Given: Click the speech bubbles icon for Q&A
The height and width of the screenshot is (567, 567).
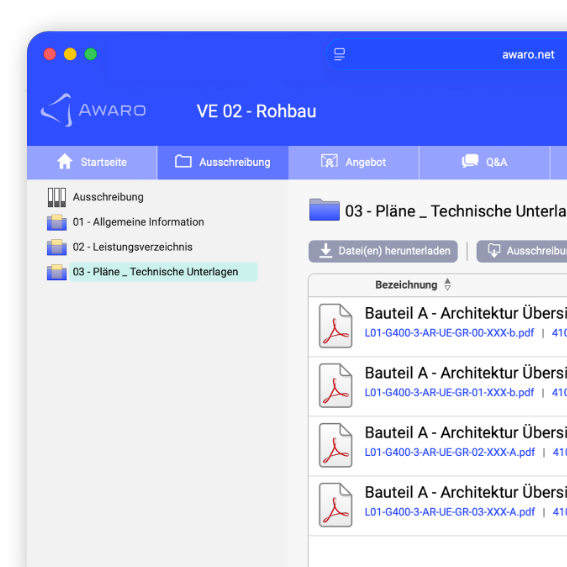Looking at the screenshot, I should (470, 161).
